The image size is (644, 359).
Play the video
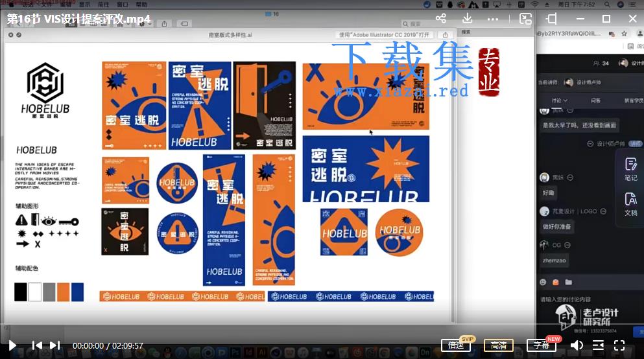click(12, 345)
